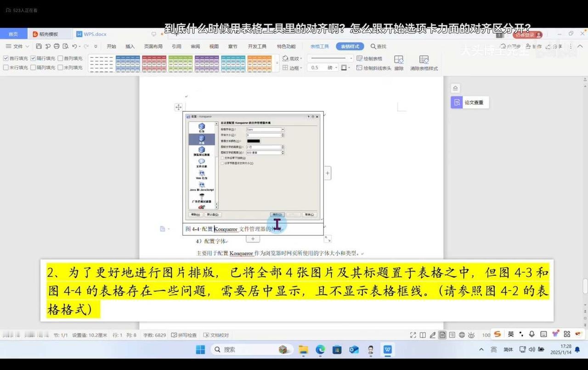
Task: Apply the red table style thumbnail
Action: (154, 63)
